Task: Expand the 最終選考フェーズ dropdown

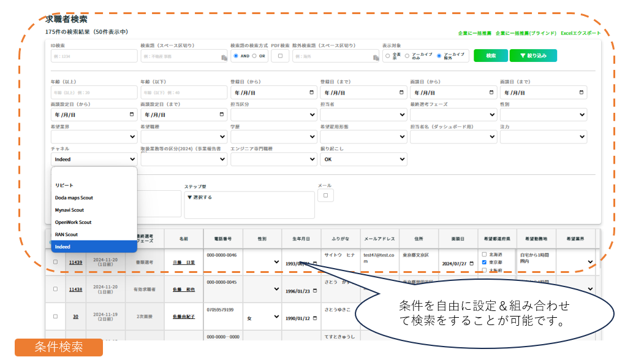Action: point(453,115)
